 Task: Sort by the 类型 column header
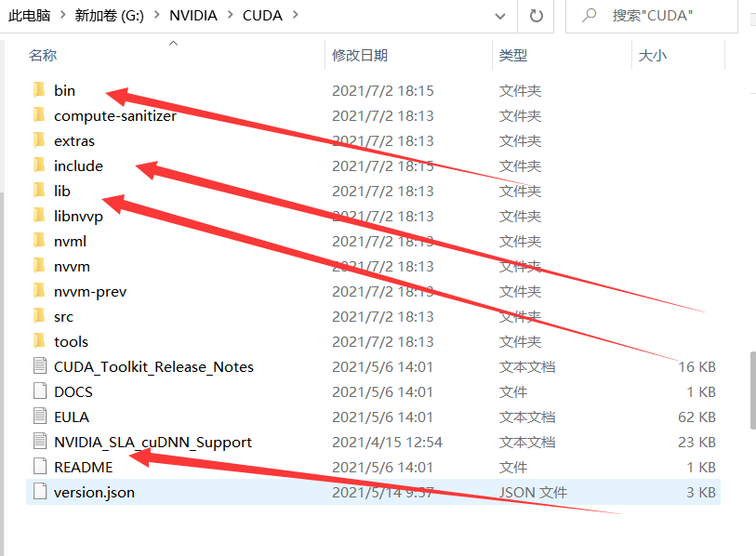[x=513, y=56]
